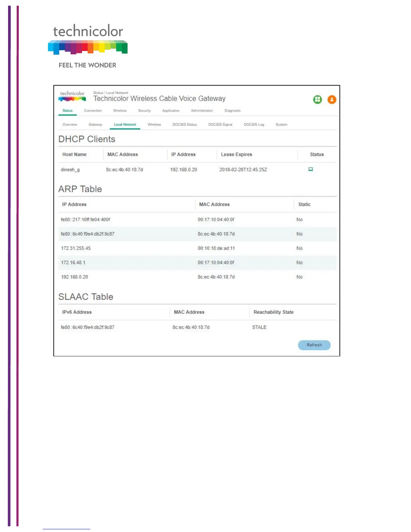Select ARP entry 172.16.48.1
The image size is (411, 532).
(73, 263)
